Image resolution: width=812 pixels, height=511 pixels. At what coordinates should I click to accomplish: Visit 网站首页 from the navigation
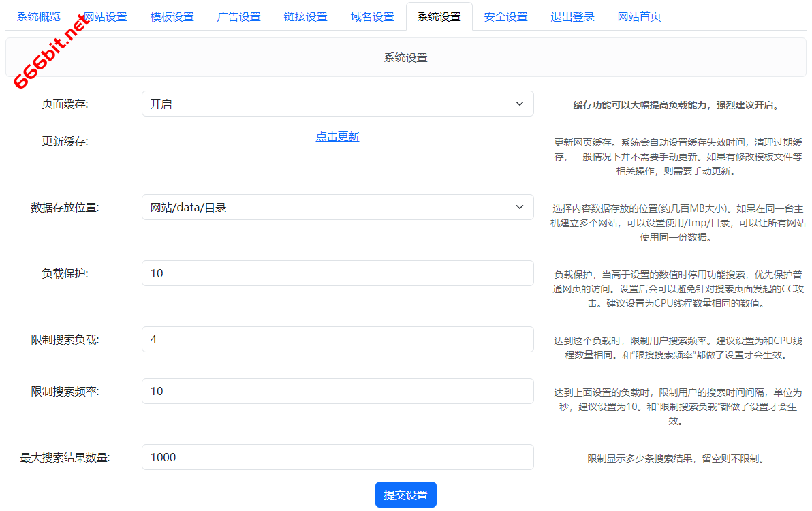tap(638, 16)
